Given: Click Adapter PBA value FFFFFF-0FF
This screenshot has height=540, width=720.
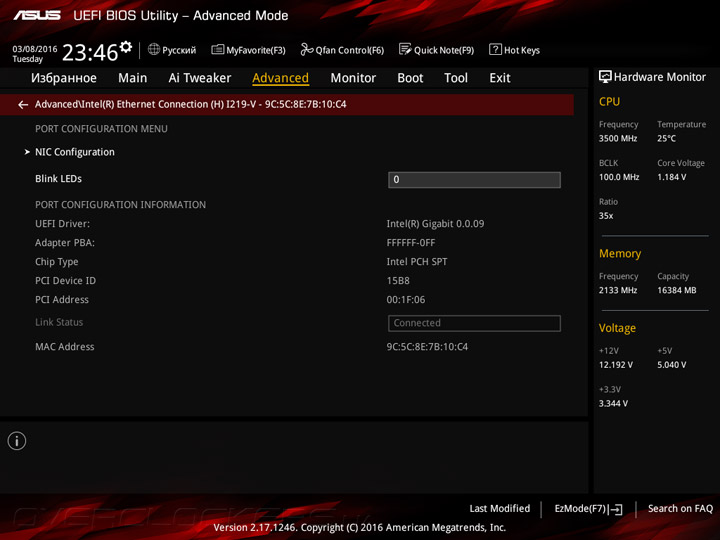Looking at the screenshot, I should (x=411, y=242).
